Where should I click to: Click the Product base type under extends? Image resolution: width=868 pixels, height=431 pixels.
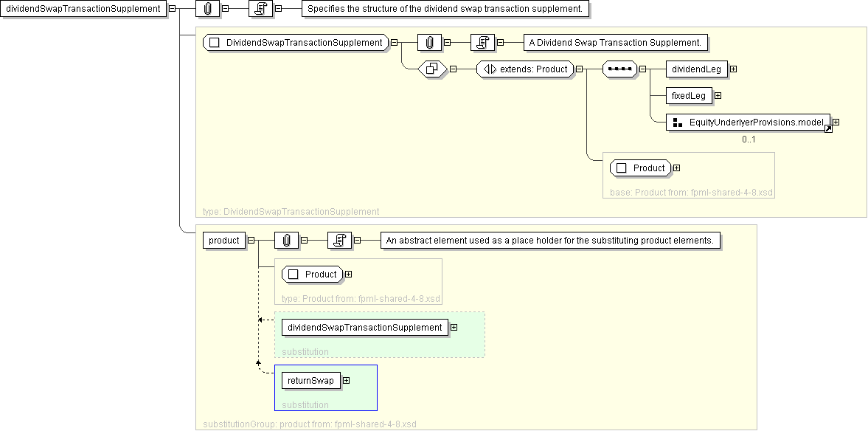tap(641, 168)
